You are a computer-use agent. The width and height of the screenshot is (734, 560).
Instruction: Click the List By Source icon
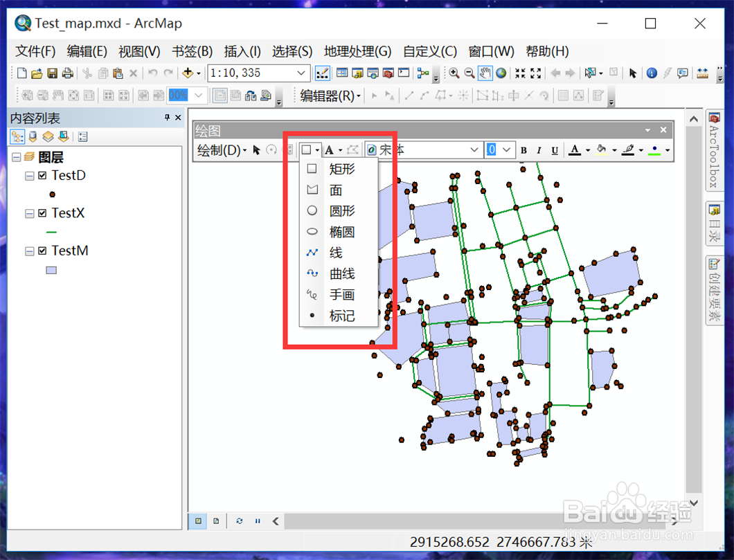(x=33, y=136)
